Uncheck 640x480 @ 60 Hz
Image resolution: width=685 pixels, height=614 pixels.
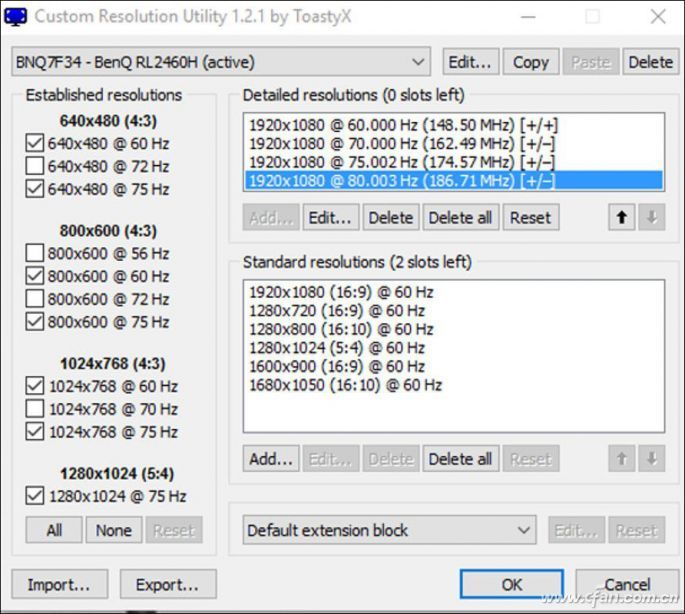point(35,143)
